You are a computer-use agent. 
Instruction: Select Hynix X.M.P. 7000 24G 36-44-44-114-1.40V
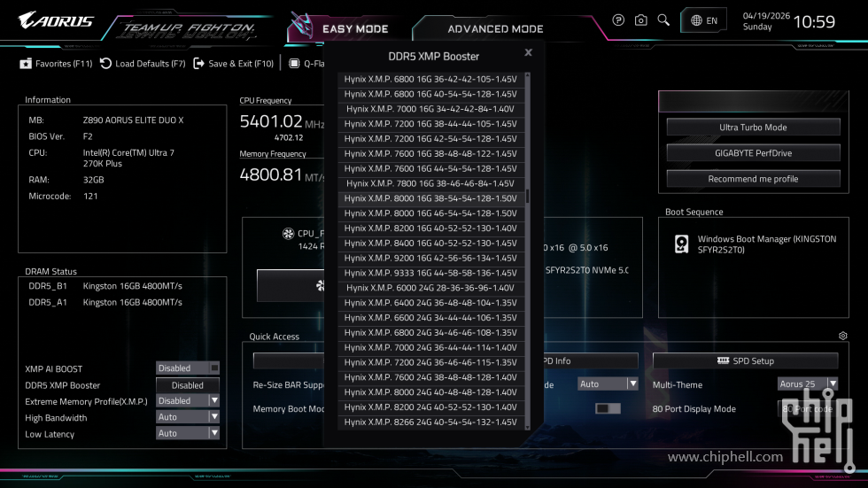(x=430, y=347)
